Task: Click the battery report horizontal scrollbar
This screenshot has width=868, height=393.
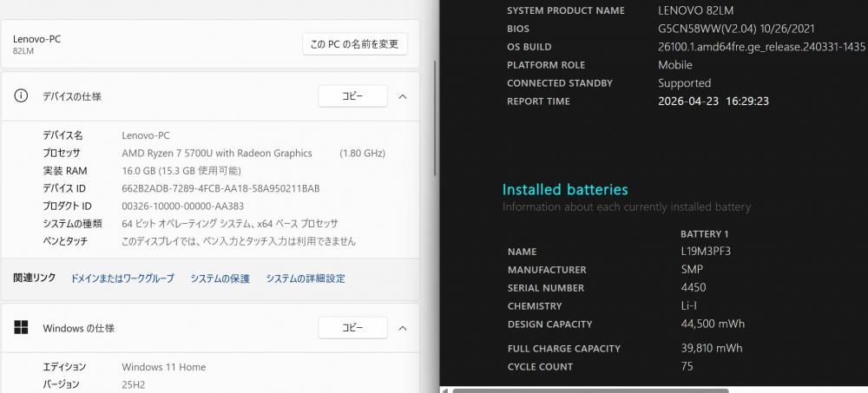Action: 590,390
